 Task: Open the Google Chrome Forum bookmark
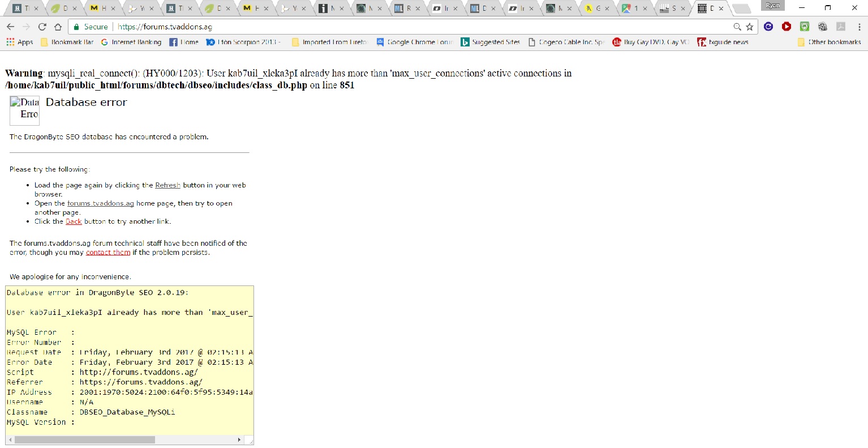pos(415,42)
